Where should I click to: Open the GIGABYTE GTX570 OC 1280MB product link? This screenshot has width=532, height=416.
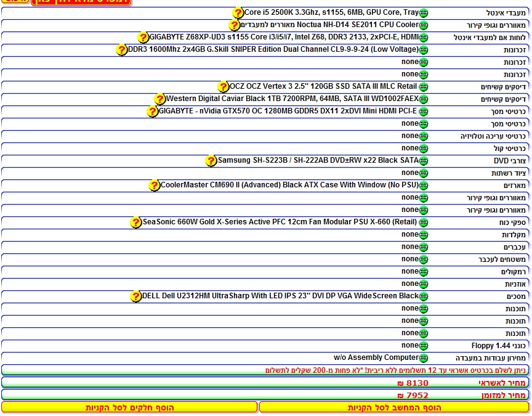tap(288, 112)
